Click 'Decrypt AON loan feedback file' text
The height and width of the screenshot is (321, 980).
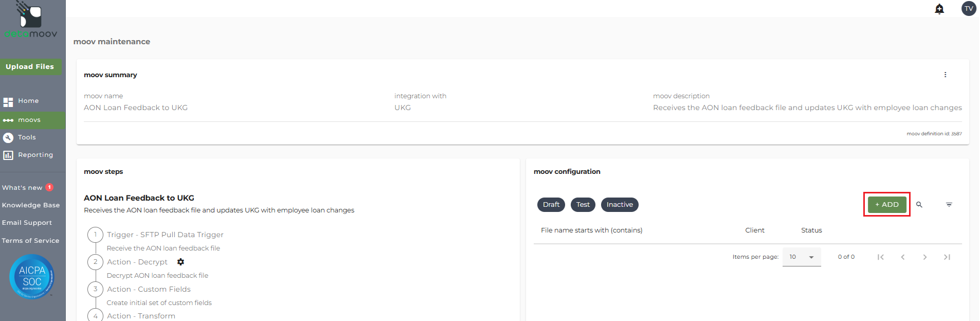pos(157,275)
